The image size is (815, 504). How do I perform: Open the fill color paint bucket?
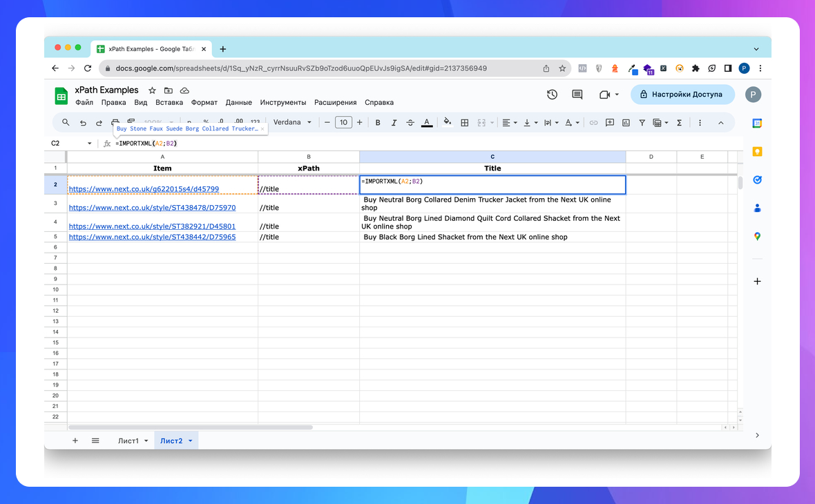click(x=447, y=122)
